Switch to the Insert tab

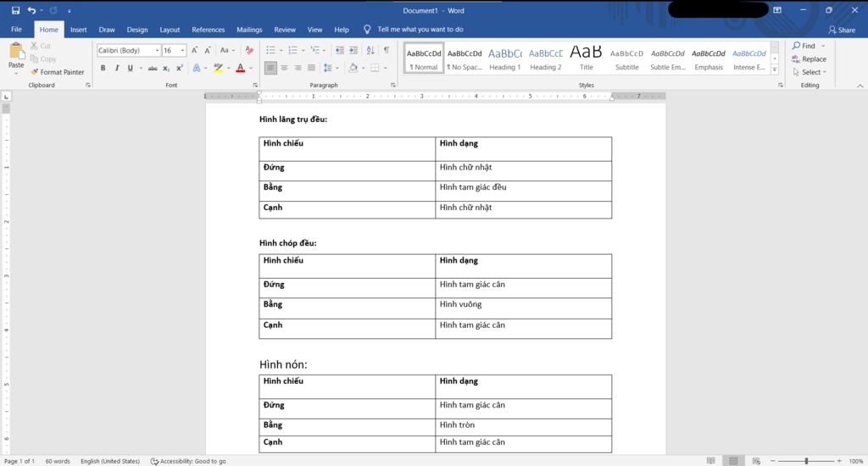pos(79,30)
